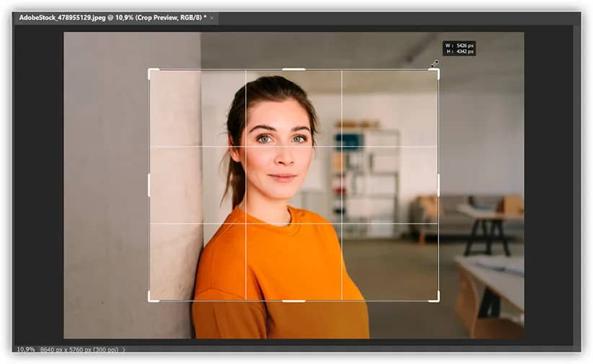The image size is (593, 364).
Task: Click the bottom-left crop corner handle
Action: 150,299
